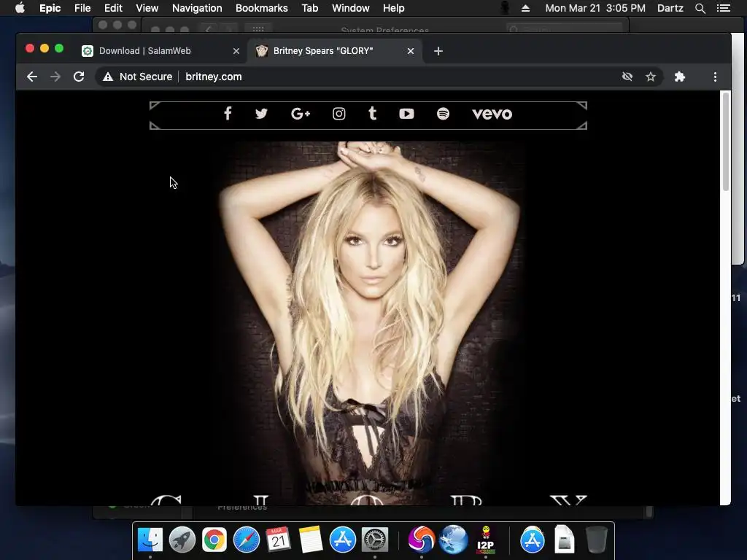Open Launchpad from the Dock

pos(182,540)
